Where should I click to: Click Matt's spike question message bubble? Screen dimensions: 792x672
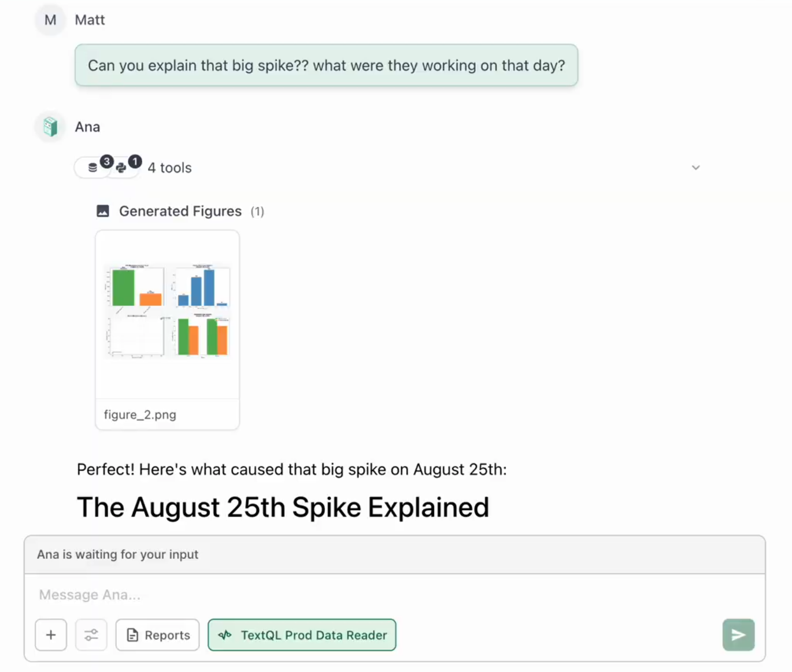(326, 65)
